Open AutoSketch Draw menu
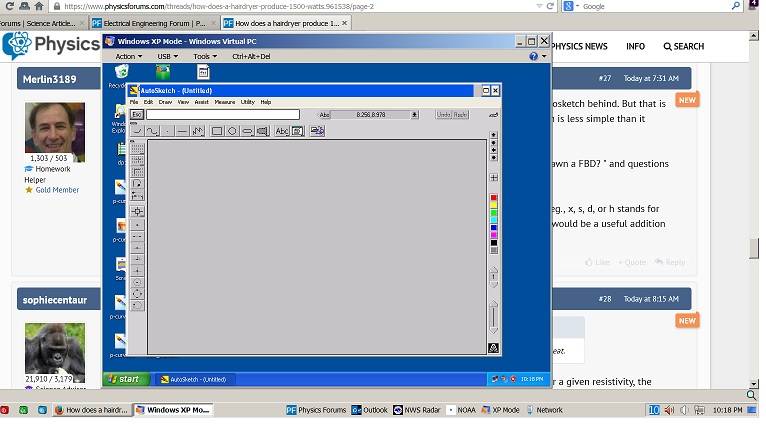The height and width of the screenshot is (424, 766). (x=165, y=102)
